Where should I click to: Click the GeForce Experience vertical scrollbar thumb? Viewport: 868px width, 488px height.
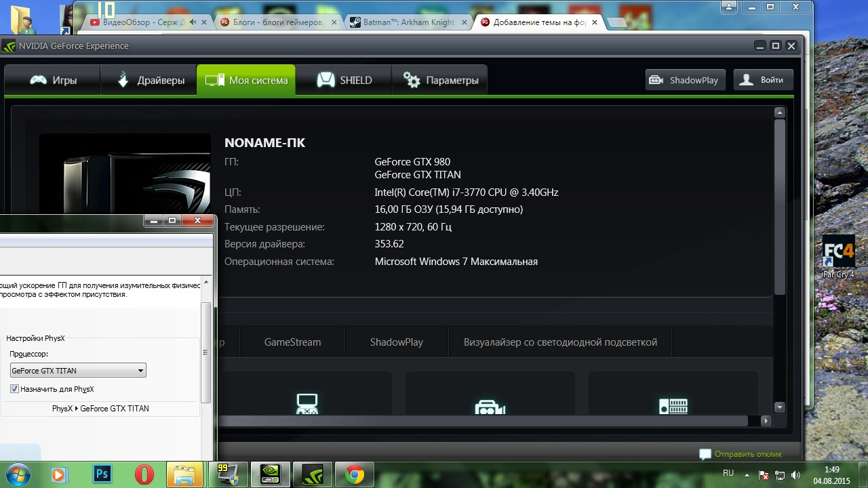click(780, 207)
